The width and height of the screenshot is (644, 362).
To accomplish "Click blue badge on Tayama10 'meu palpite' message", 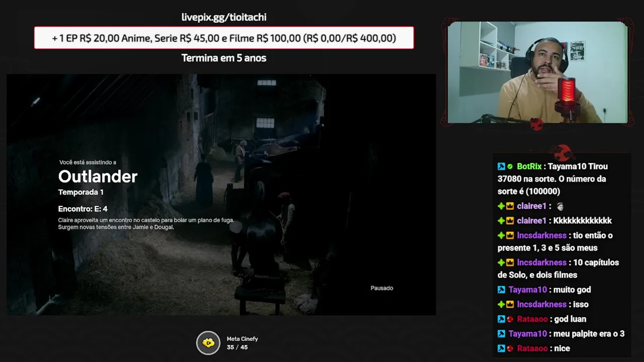I will pos(501,333).
